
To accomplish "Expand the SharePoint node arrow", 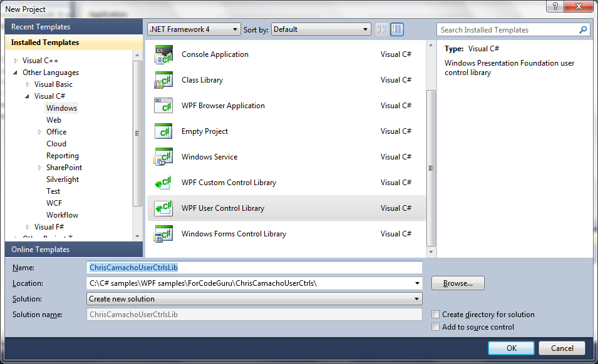I will [x=39, y=168].
